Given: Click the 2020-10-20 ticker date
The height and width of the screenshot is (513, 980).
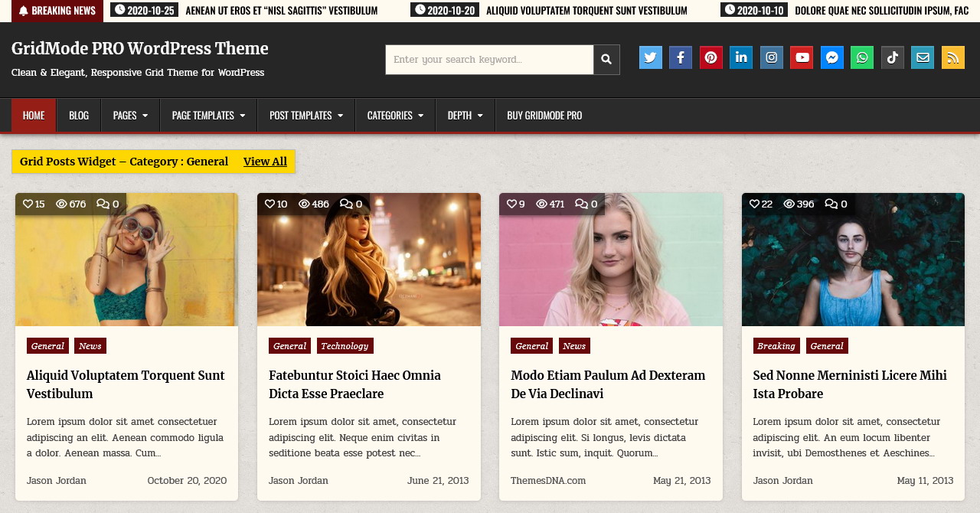Looking at the screenshot, I should pos(445,10).
